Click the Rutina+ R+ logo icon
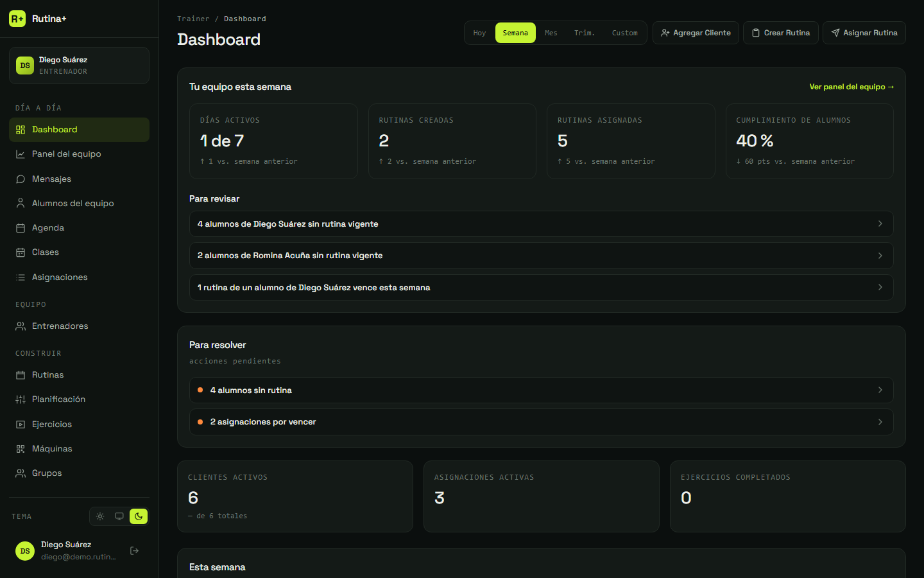The height and width of the screenshot is (578, 924). pyautogui.click(x=17, y=19)
